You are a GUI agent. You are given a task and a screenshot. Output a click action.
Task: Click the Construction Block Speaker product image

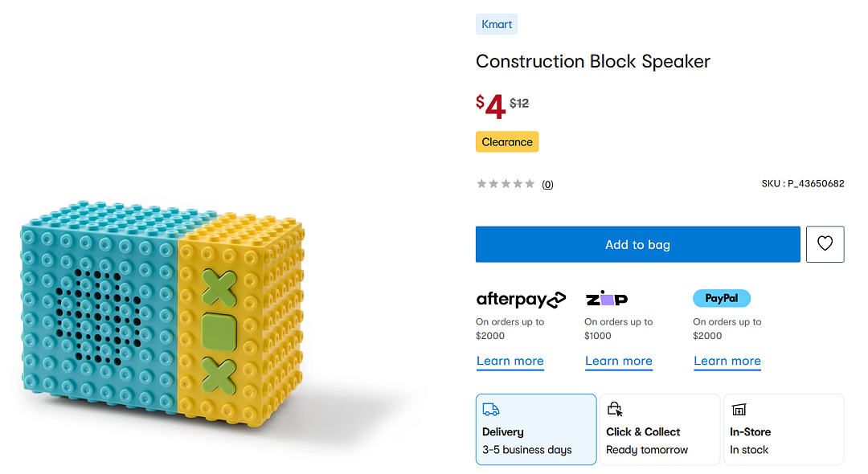[162, 314]
